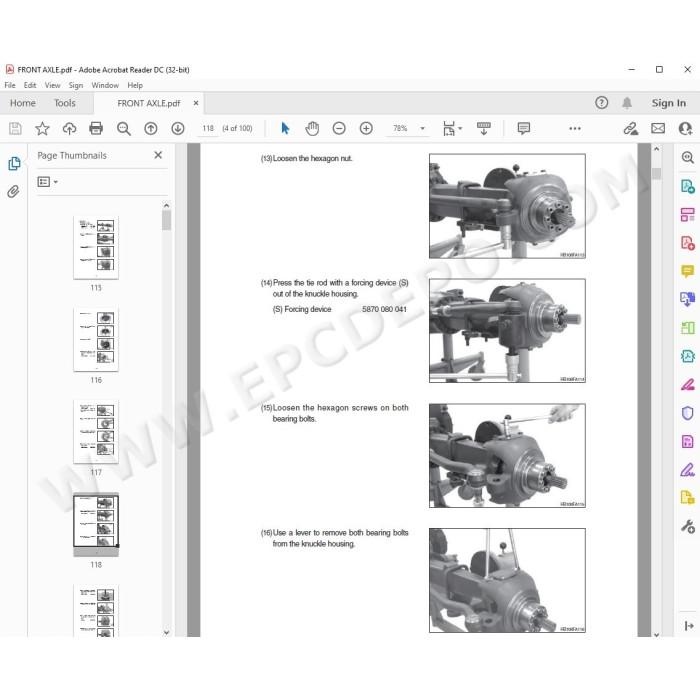This screenshot has width=700, height=700.
Task: Send file by email
Action: pyautogui.click(x=658, y=129)
